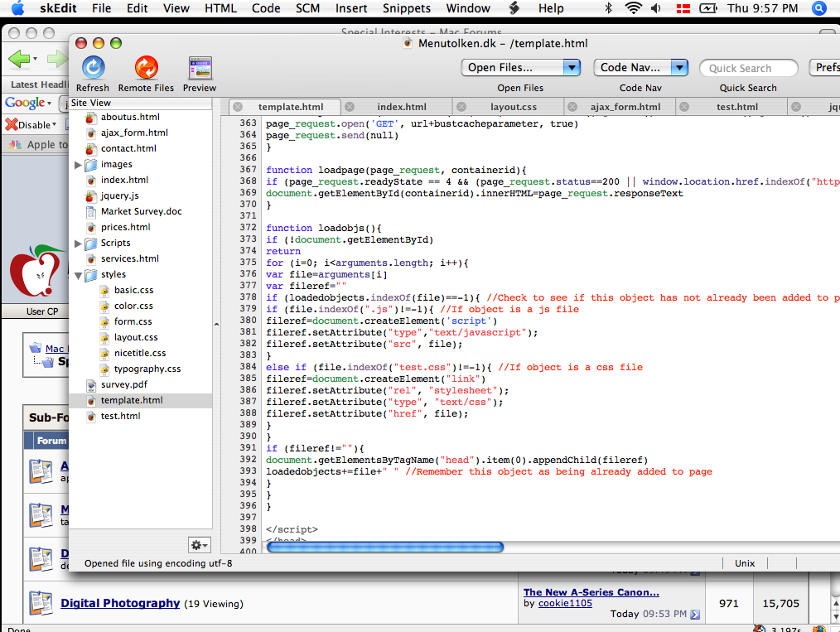Click the browser back arrow in the Mac Forums window
The width and height of the screenshot is (840, 632).
[x=19, y=58]
